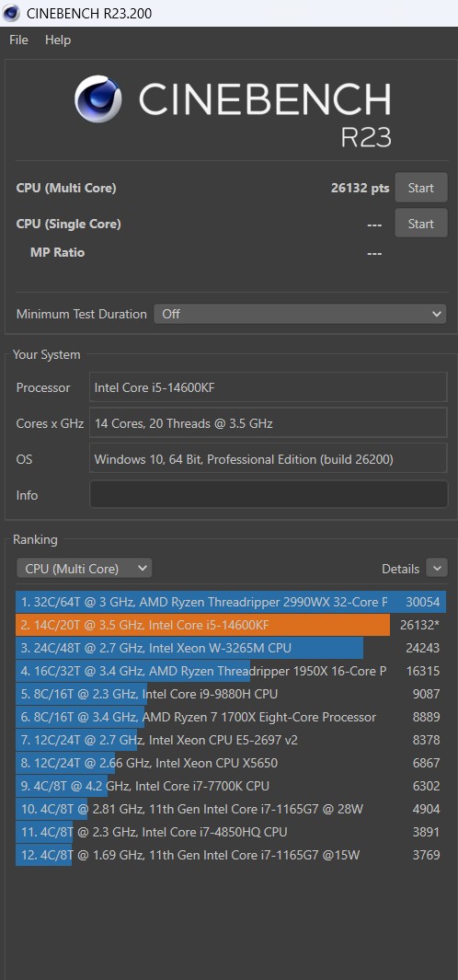Viewport: 458px width, 980px height.
Task: Select the Threadripper 1950X ranking entry
Action: [x=231, y=671]
